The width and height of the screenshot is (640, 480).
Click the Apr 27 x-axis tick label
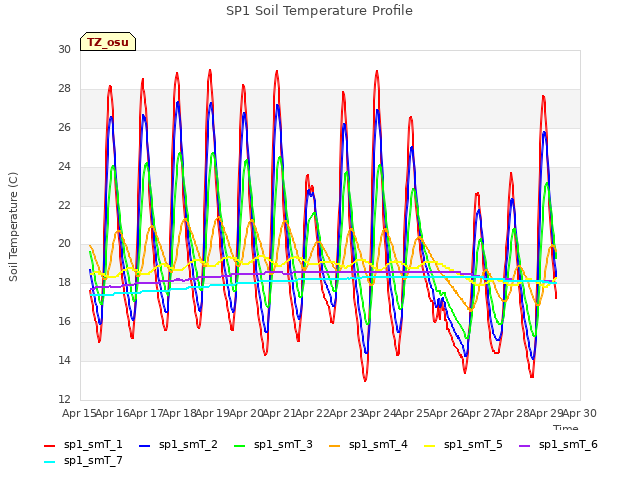coord(479,414)
